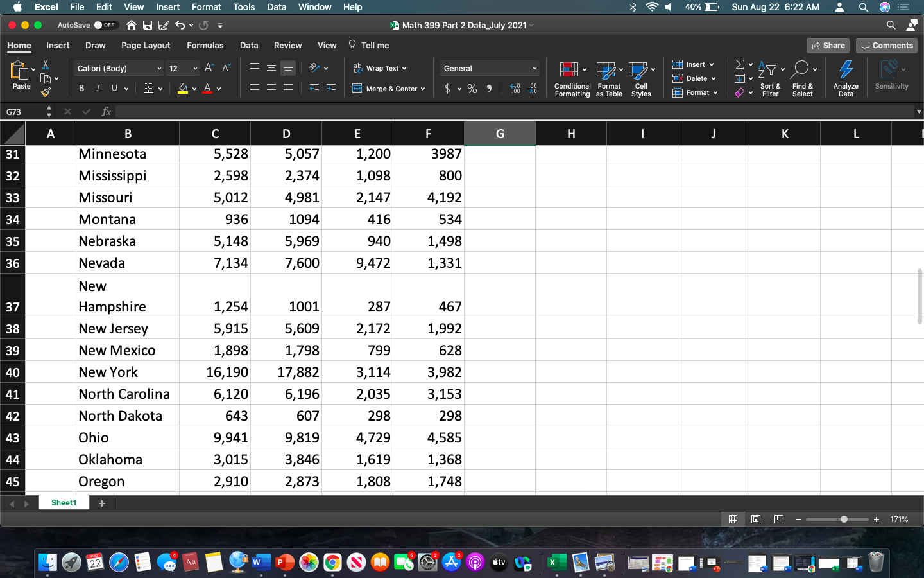This screenshot has height=578, width=924.
Task: Click the Share button
Action: pyautogui.click(x=828, y=45)
